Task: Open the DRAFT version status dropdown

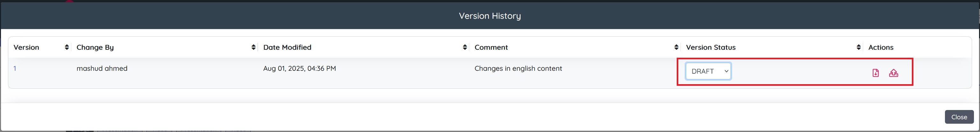Action: point(708,71)
